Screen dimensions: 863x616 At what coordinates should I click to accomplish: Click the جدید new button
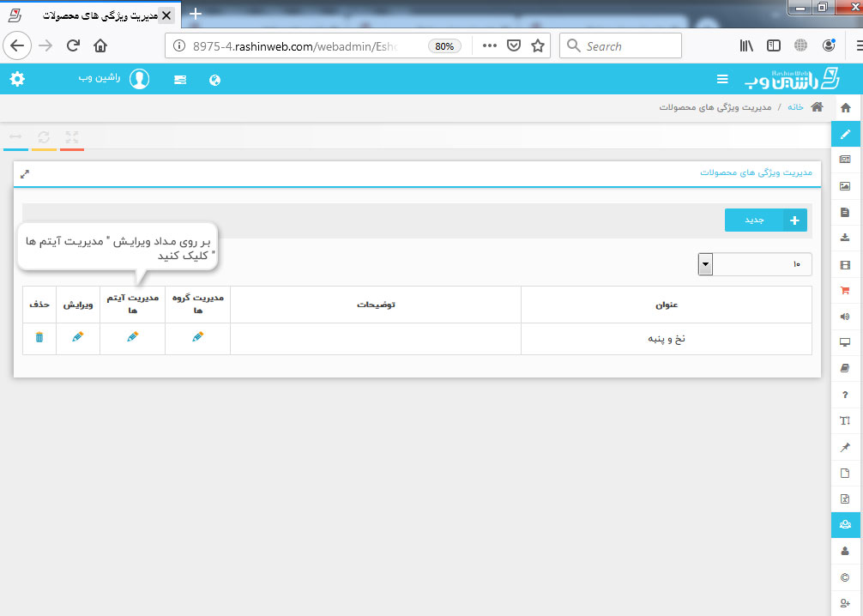(x=765, y=220)
